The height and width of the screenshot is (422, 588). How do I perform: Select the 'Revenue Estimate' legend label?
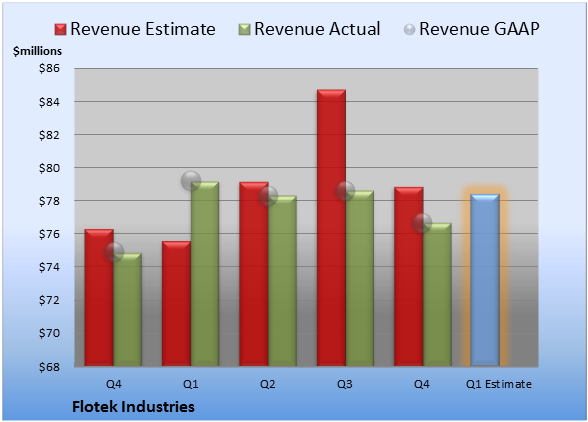(143, 29)
